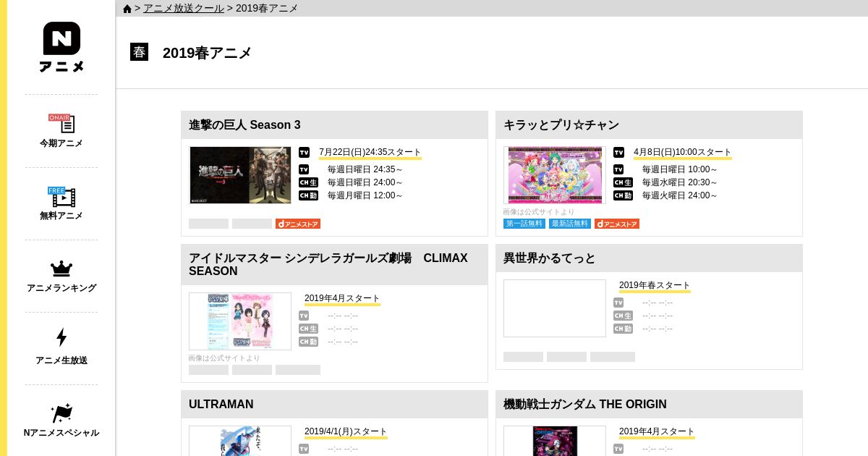Screen dimensions: 868x456
Task: Click CH動 icon in キラッとプリ☆チャン schedule
Action: pyautogui.click(x=623, y=195)
